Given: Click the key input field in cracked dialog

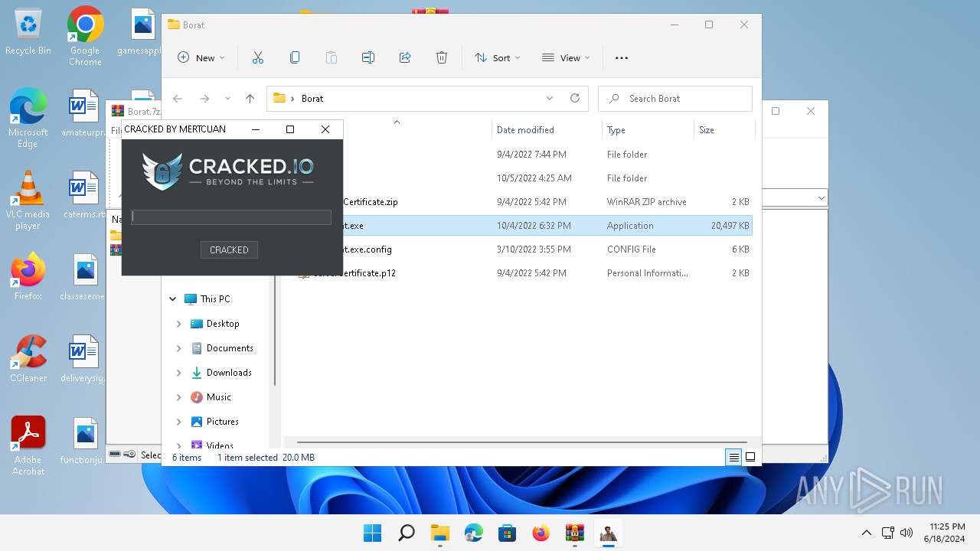Looking at the screenshot, I should [231, 217].
